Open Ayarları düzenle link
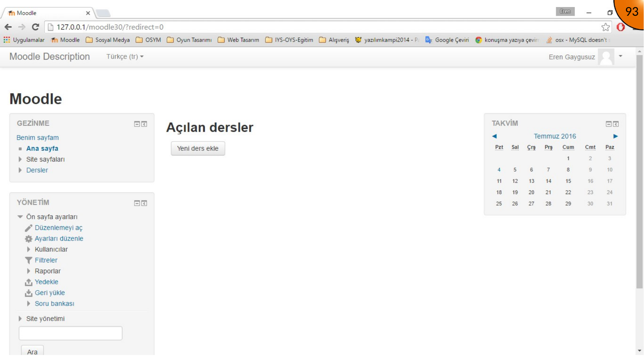 [x=59, y=239]
